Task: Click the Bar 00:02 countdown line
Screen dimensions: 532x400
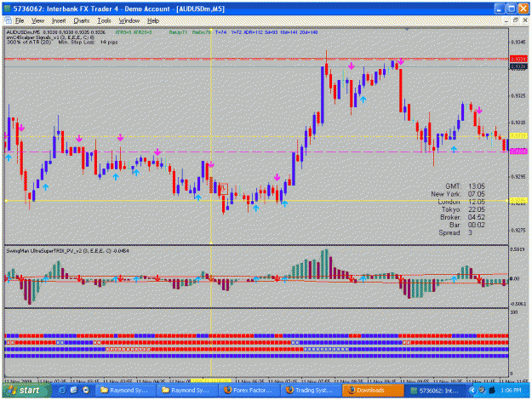Action: 467,225
